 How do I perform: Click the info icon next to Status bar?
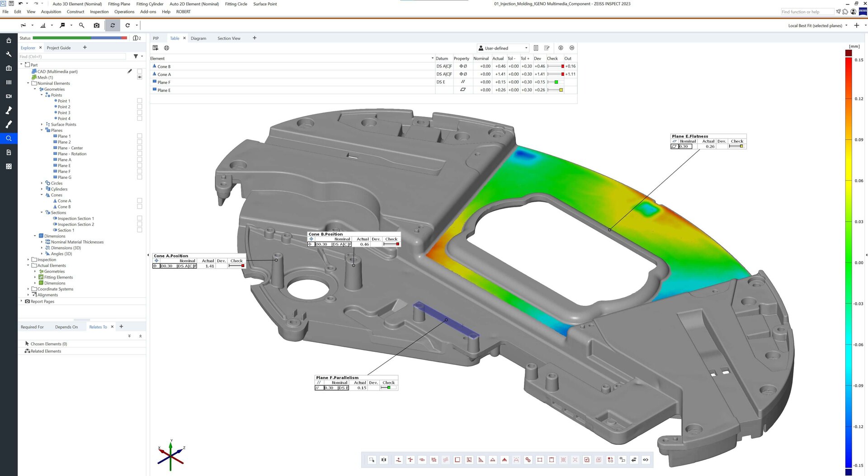click(x=135, y=38)
